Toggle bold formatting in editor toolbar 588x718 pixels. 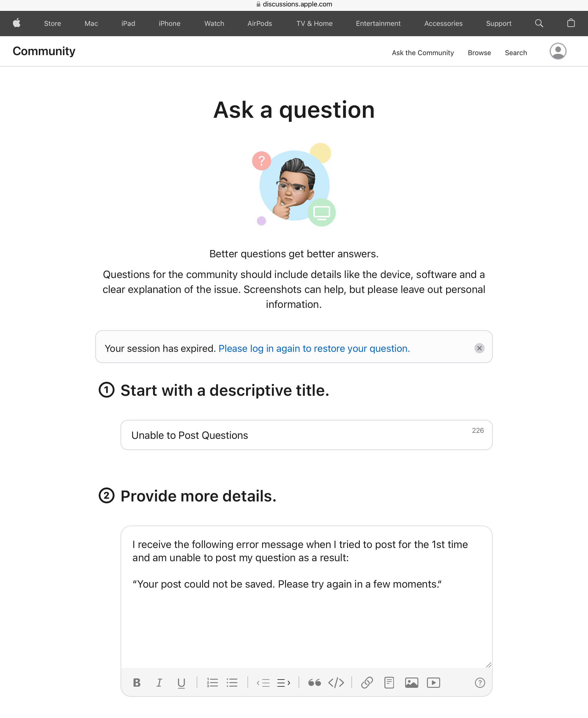click(x=137, y=682)
